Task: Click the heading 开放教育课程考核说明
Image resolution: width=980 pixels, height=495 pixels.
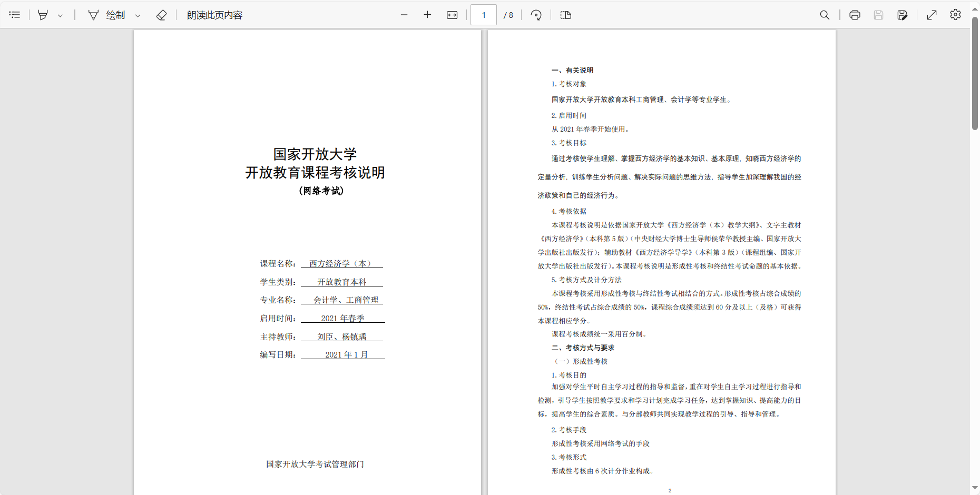Action: (x=315, y=173)
